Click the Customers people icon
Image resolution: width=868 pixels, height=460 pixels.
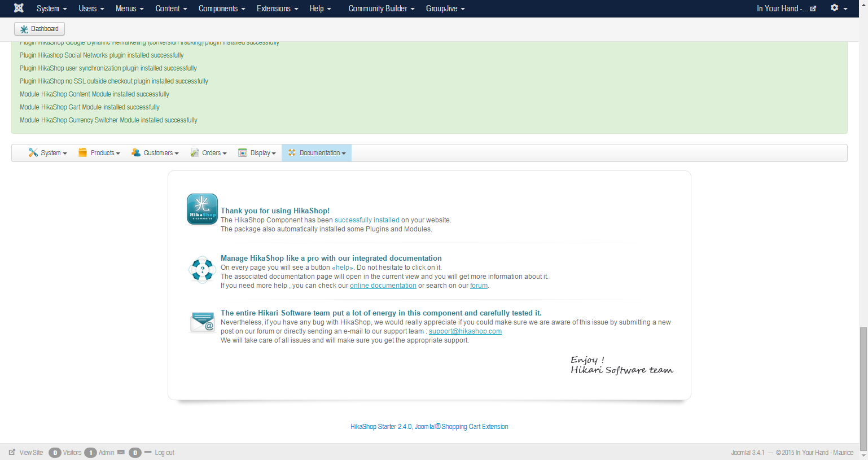coord(136,152)
